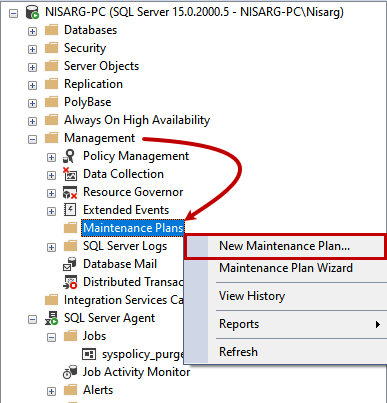The width and height of the screenshot is (387, 403).
Task: Collapse the Management node
Action: tap(32, 140)
